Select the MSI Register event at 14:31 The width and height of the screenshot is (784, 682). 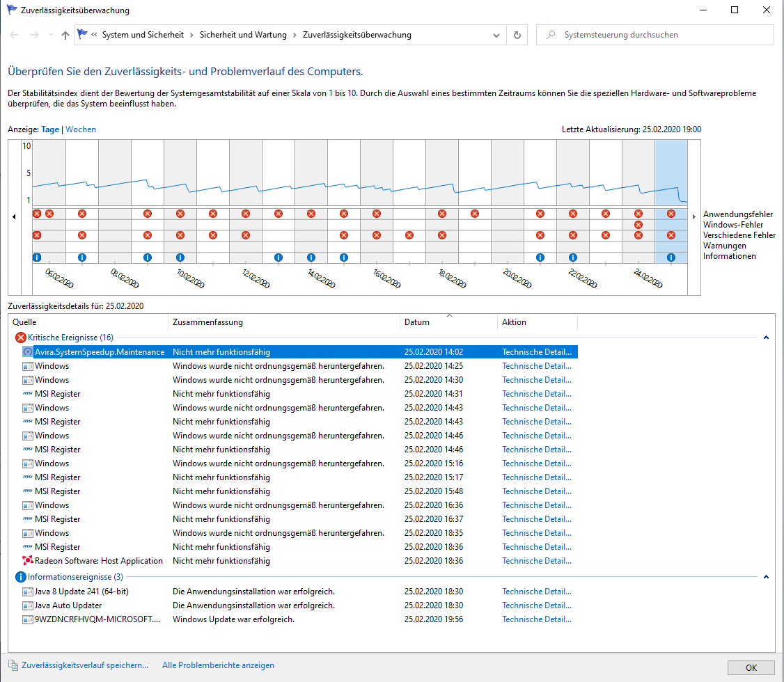[300, 394]
